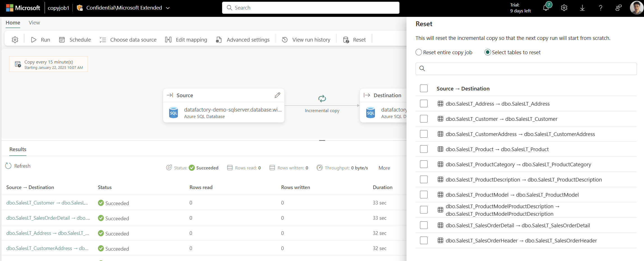This screenshot has height=261, width=644.
Task: Tick the dbo.SalesLT_Product table checkbox
Action: tap(424, 149)
